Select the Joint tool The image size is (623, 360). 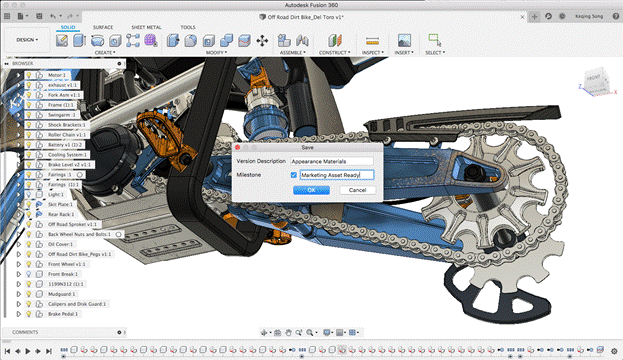(302, 41)
